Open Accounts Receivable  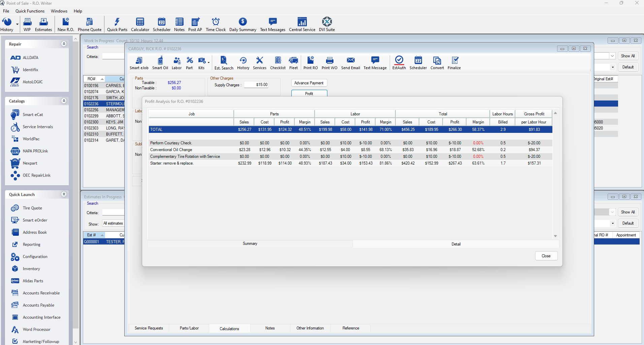pyautogui.click(x=41, y=293)
